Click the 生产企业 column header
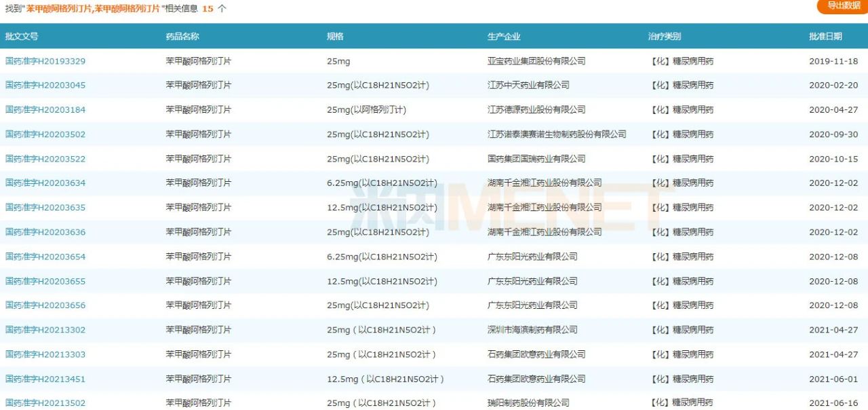The image size is (868, 410). pyautogui.click(x=504, y=37)
